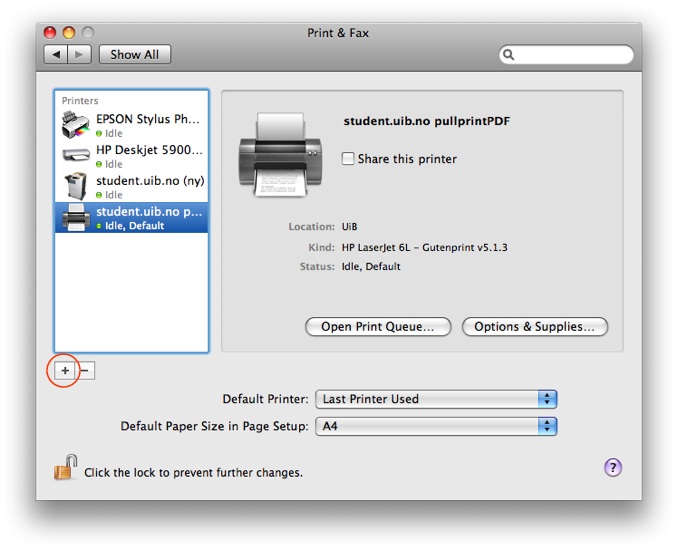Select student.uib.no pullprint entry in list
Image resolution: width=678 pixels, height=550 pixels.
pos(148,218)
